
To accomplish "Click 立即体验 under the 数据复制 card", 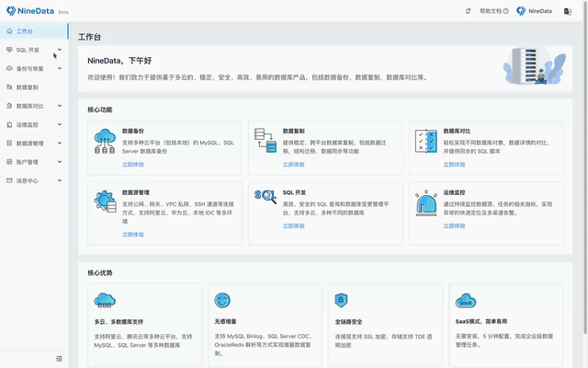I will [294, 165].
